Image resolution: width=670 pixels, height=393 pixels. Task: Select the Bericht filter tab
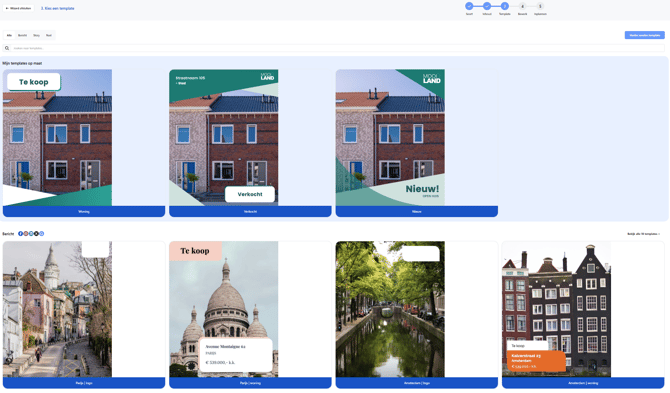[x=23, y=35]
